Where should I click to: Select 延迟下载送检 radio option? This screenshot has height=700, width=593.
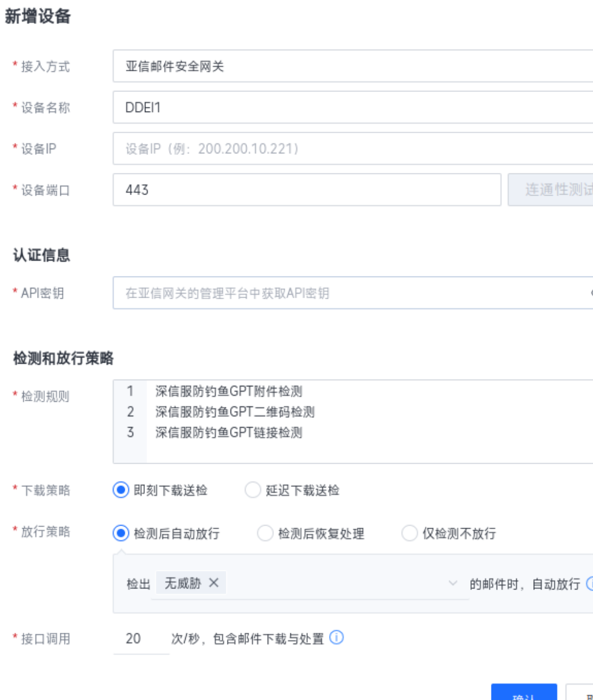coord(253,490)
